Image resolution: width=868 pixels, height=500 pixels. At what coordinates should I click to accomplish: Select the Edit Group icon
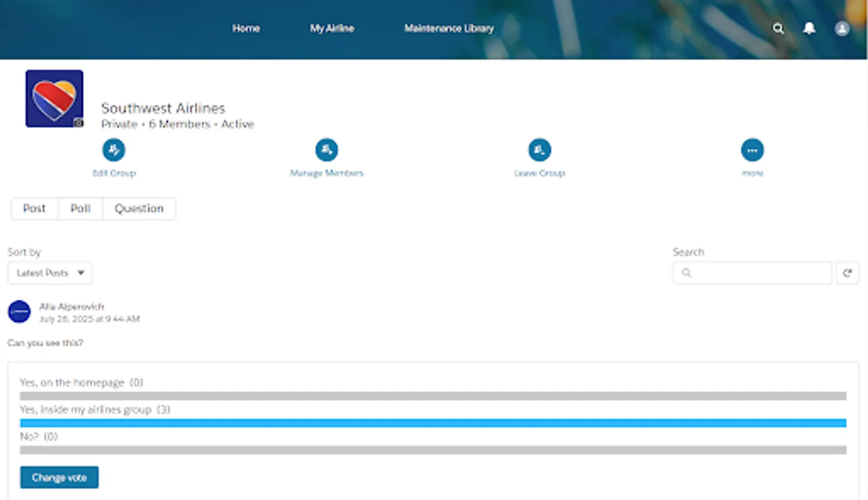click(114, 149)
